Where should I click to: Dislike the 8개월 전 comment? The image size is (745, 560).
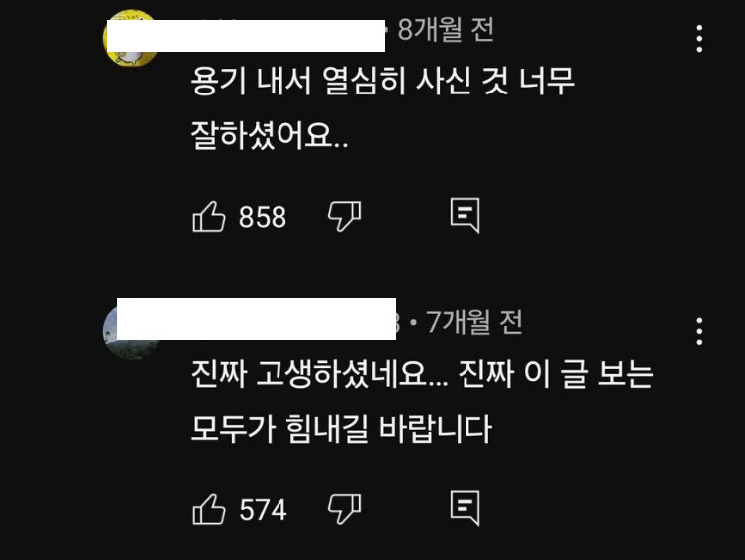344,216
